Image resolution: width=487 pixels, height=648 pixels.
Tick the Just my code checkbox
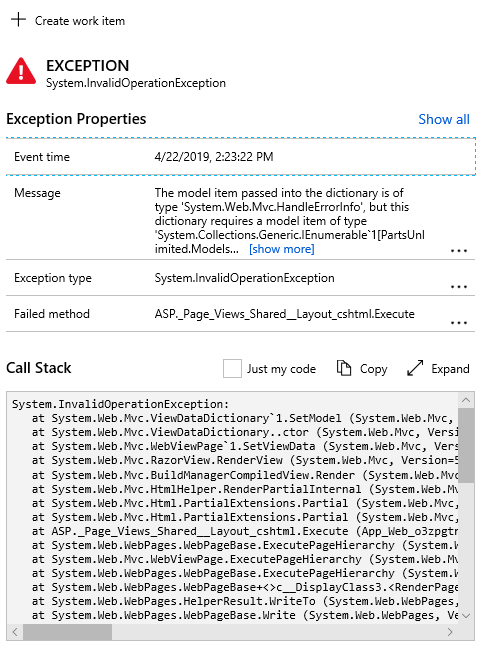232,368
